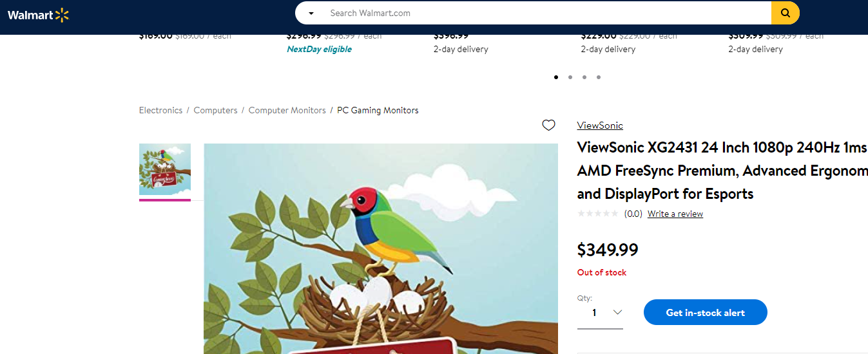Go to Computers breadcrumb
The image size is (868, 354).
[215, 111]
